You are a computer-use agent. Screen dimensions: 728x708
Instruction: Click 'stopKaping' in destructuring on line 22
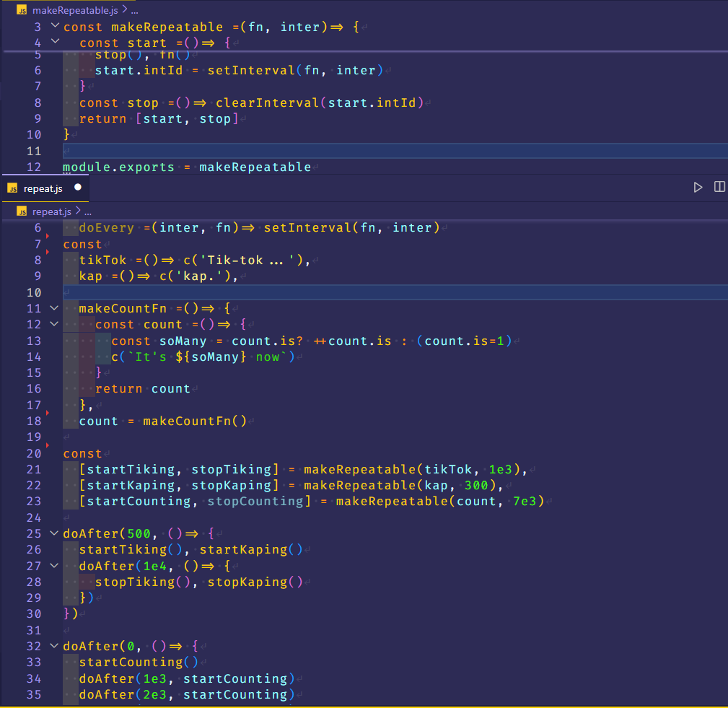[231, 485]
